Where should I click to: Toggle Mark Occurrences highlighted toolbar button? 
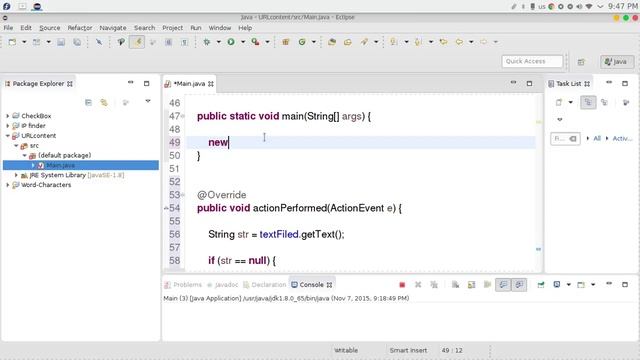pos(137,42)
